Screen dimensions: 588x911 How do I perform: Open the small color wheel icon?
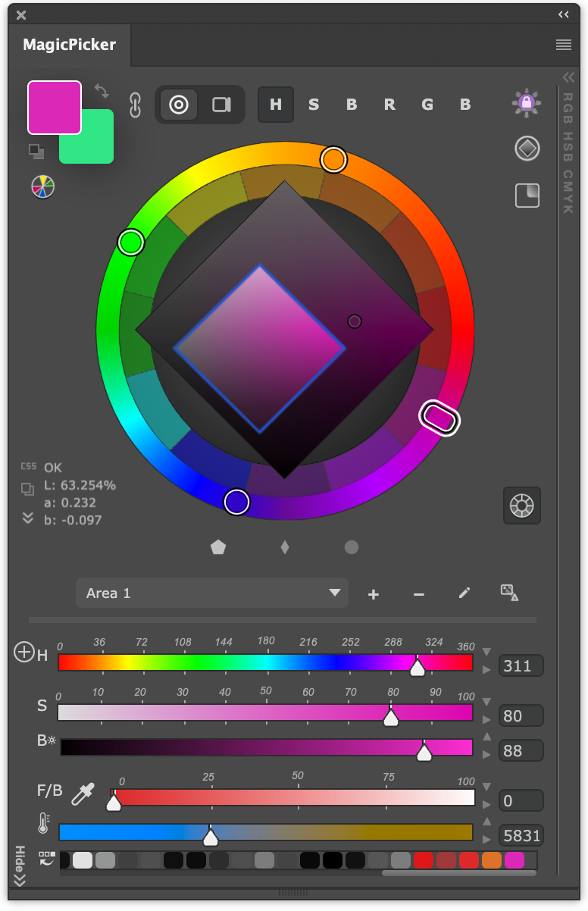click(43, 186)
